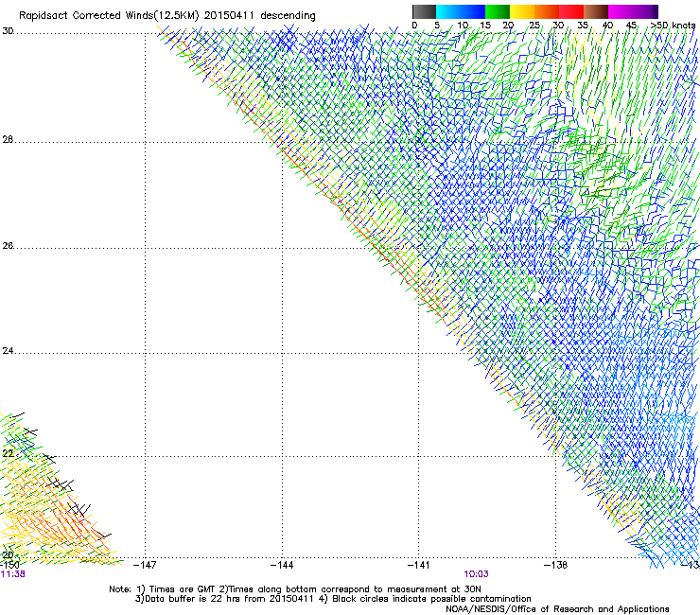
Task: Click the note 'Data buffer is 22 hrs'
Action: 193,599
